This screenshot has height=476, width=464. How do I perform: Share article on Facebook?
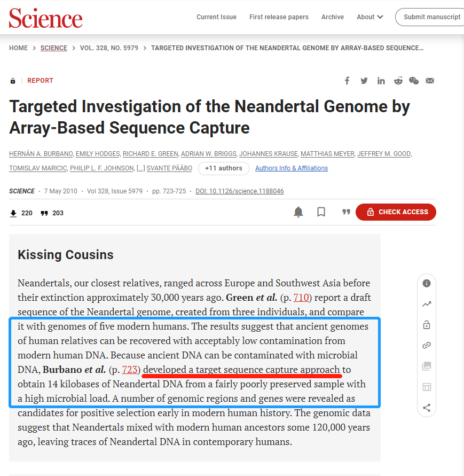coord(347,81)
